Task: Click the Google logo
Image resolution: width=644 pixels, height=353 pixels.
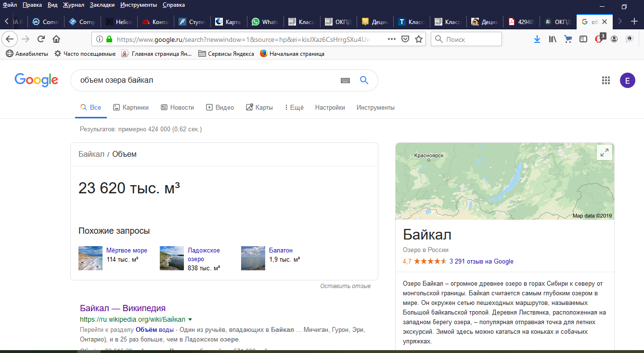Action: point(37,80)
